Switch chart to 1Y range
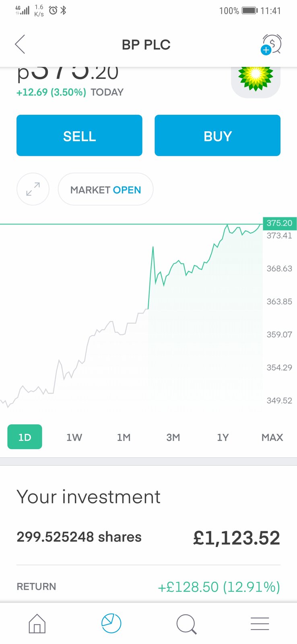Image resolution: width=297 pixels, height=644 pixels. coord(223,437)
